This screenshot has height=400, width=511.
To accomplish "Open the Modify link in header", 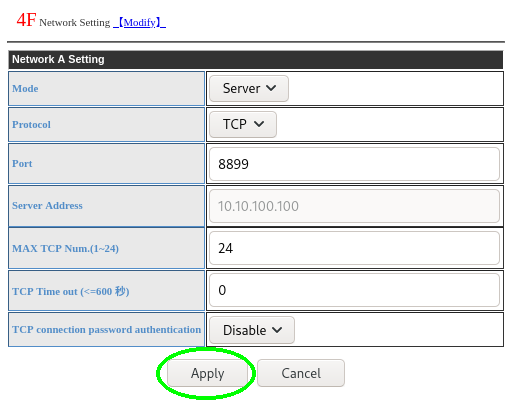I will point(139,23).
